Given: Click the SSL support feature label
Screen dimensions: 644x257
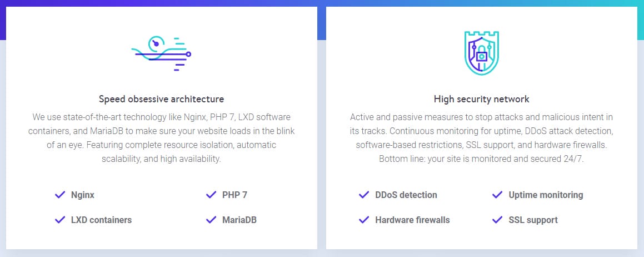Looking at the screenshot, I should point(533,220).
